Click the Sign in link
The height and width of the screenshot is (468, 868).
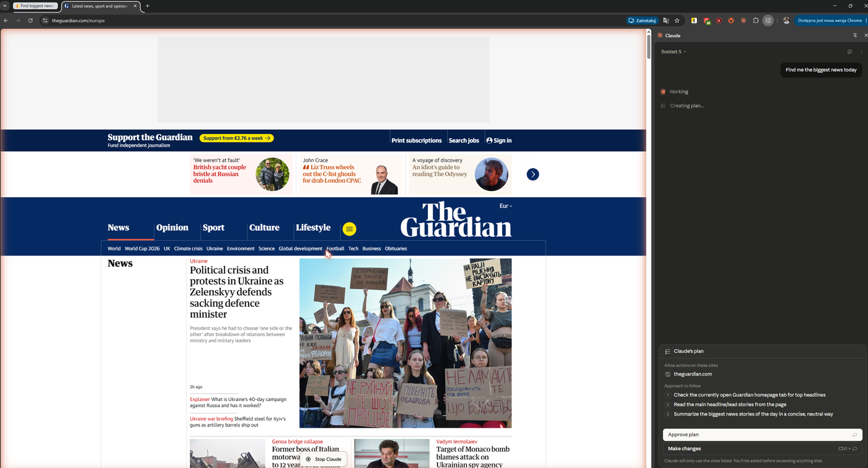pyautogui.click(x=499, y=141)
